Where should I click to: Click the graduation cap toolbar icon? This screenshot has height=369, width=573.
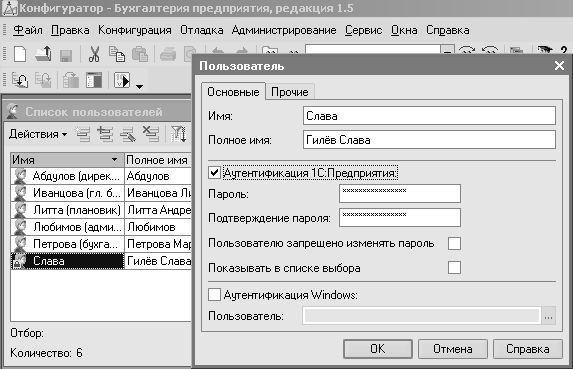(544, 50)
